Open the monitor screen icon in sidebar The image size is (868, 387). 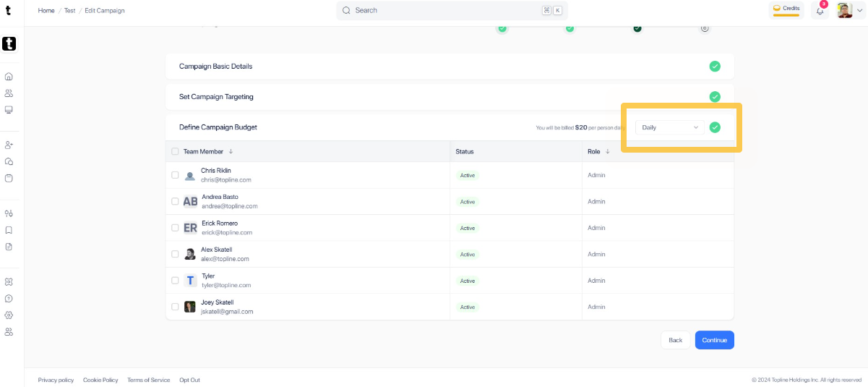click(x=9, y=110)
